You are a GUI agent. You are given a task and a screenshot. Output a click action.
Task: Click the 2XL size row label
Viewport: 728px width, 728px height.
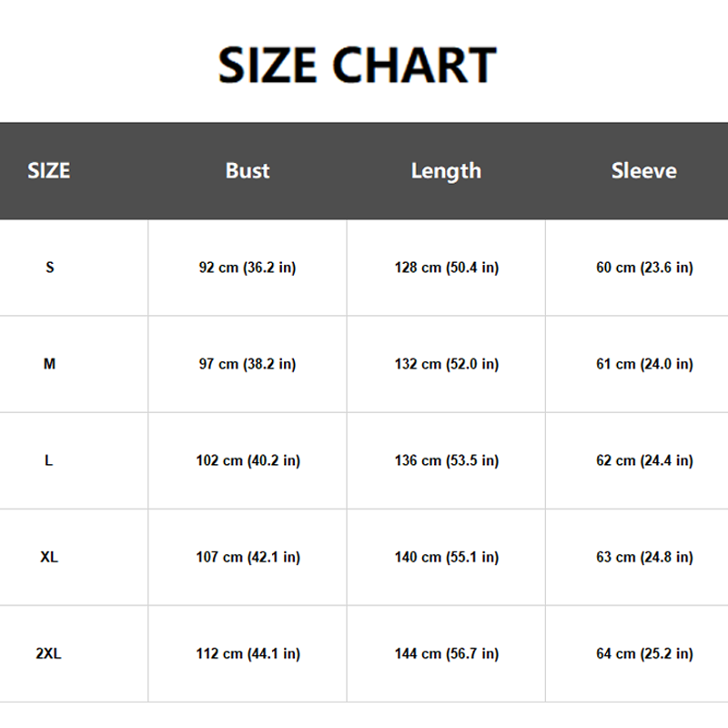coord(49,653)
